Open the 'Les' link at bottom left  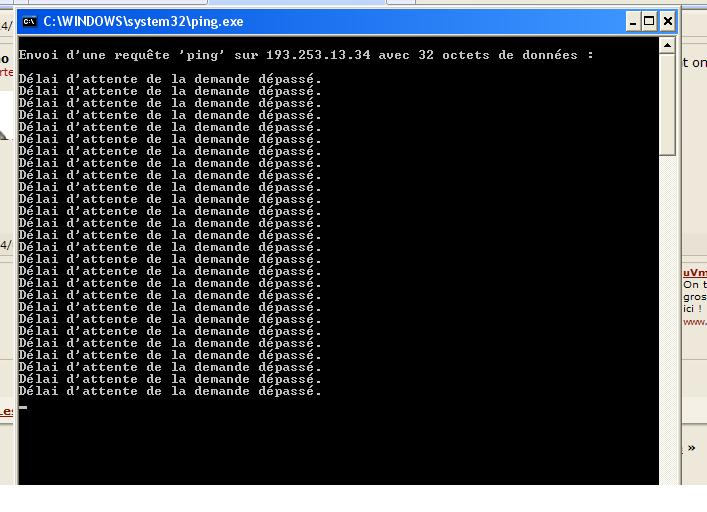coord(6,411)
